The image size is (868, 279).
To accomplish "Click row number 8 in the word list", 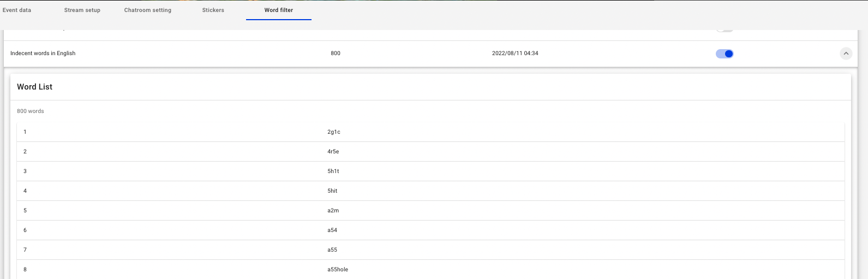I will click(25, 270).
